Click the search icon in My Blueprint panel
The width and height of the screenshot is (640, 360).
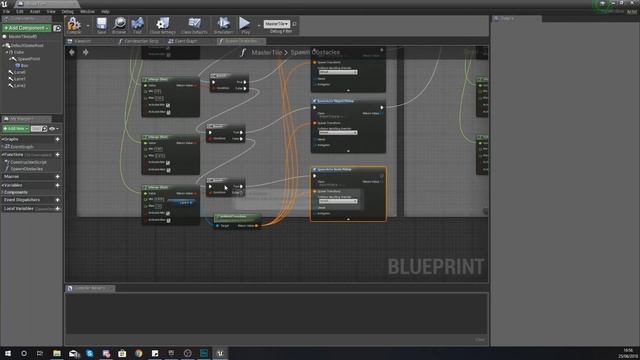(44, 129)
